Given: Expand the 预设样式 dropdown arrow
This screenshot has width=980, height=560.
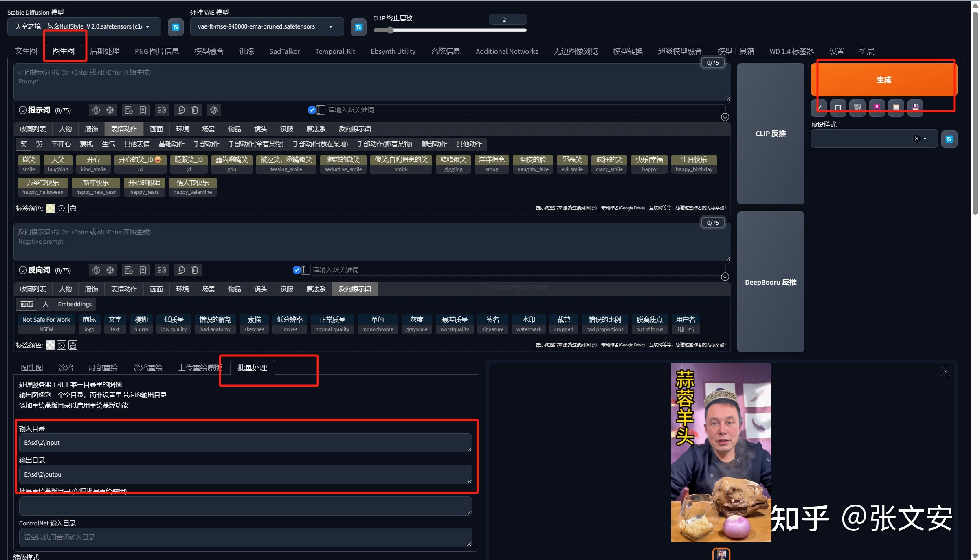Looking at the screenshot, I should (925, 139).
